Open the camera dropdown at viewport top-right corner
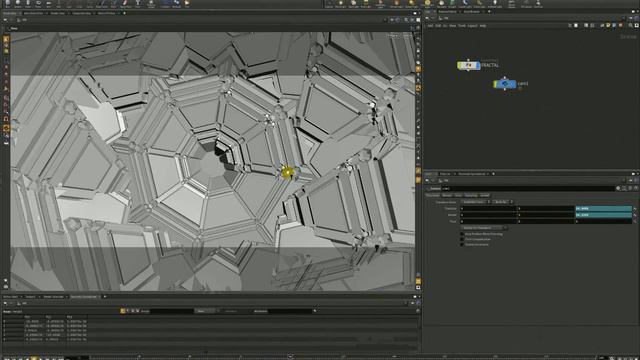The height and width of the screenshot is (360, 640). click(x=407, y=36)
